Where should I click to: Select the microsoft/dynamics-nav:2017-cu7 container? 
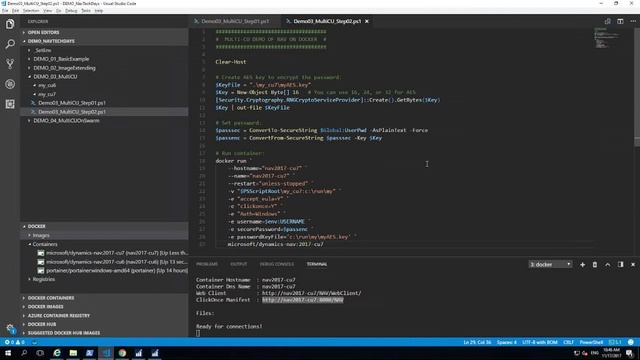(x=112, y=253)
